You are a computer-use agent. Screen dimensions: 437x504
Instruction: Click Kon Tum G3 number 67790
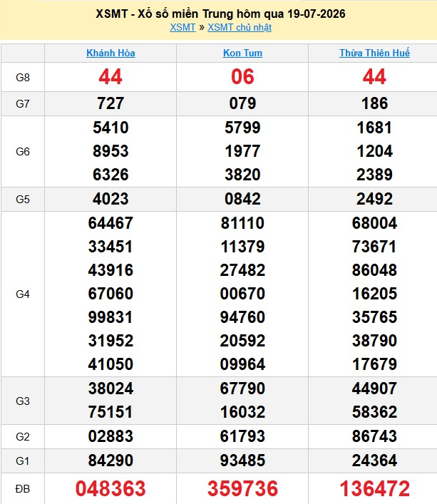coord(242,389)
